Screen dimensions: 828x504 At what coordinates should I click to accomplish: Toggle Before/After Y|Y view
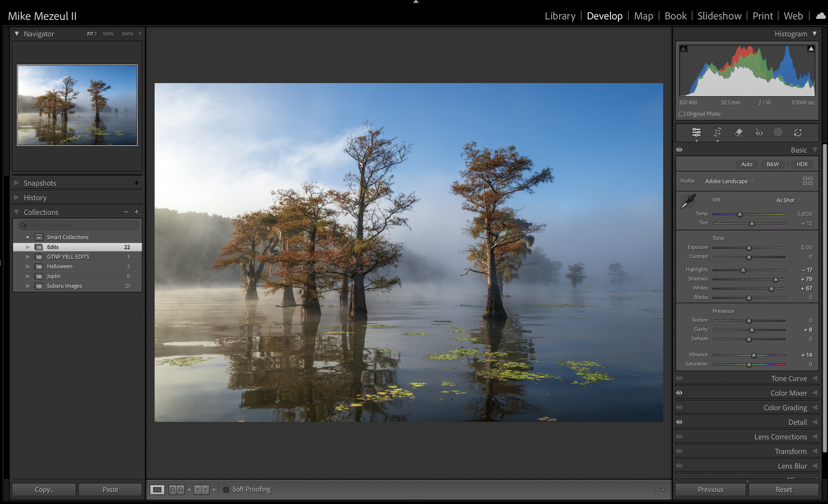tap(201, 489)
